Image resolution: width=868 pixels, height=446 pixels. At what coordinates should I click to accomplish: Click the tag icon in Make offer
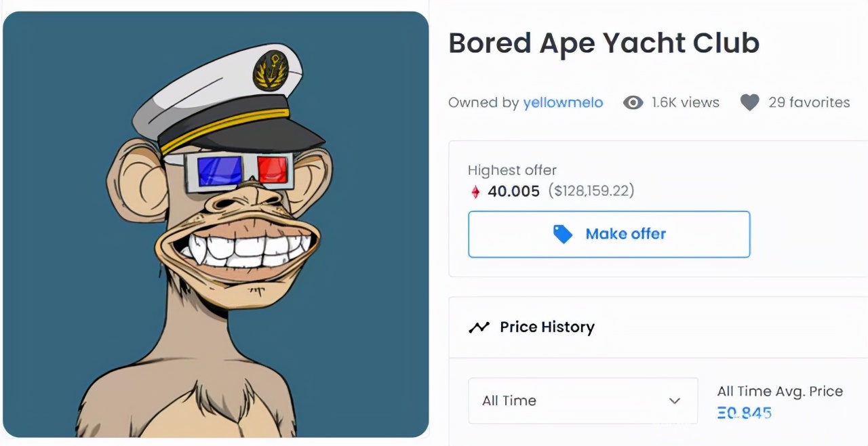(x=563, y=235)
